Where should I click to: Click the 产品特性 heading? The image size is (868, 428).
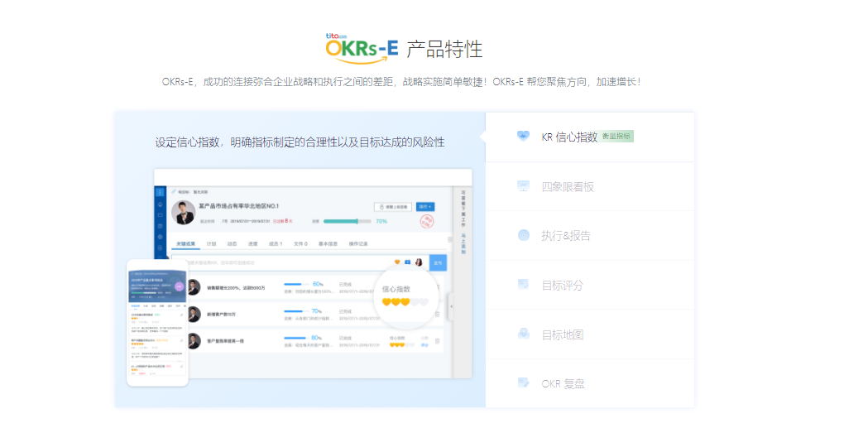[444, 50]
